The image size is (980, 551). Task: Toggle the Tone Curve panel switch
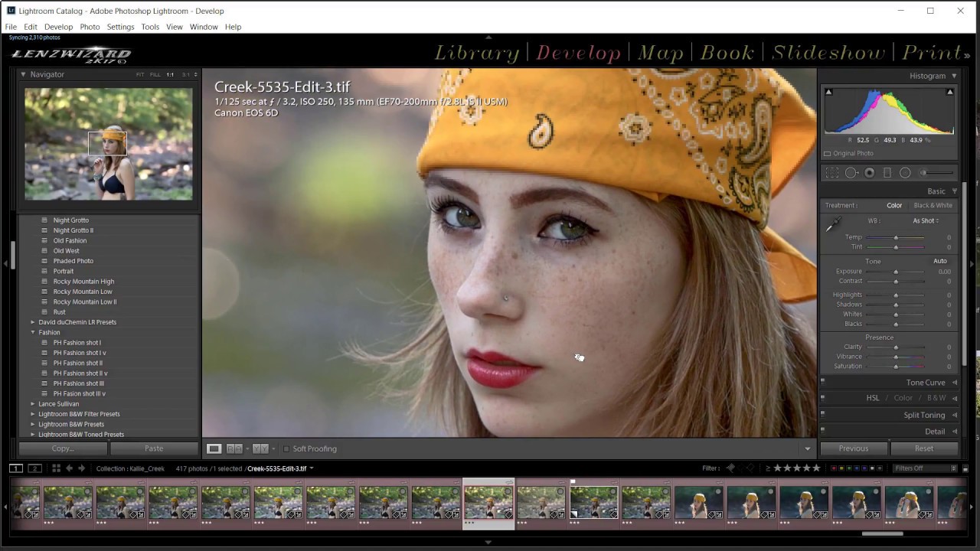[823, 380]
